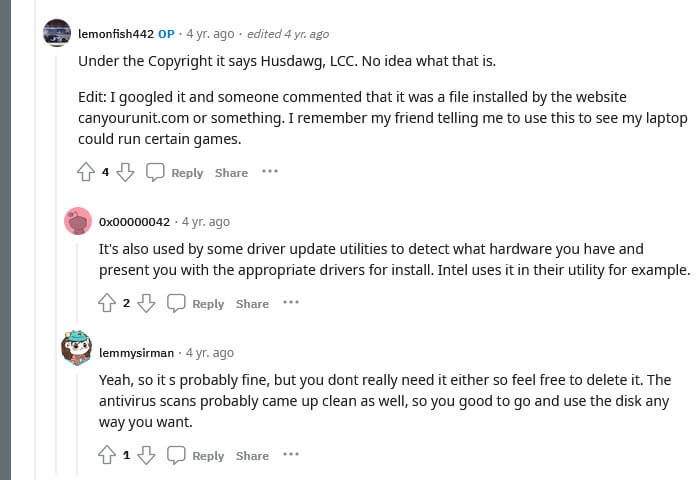Image resolution: width=700 pixels, height=480 pixels.
Task: Downvote 0x00000042's comment
Action: (x=146, y=303)
